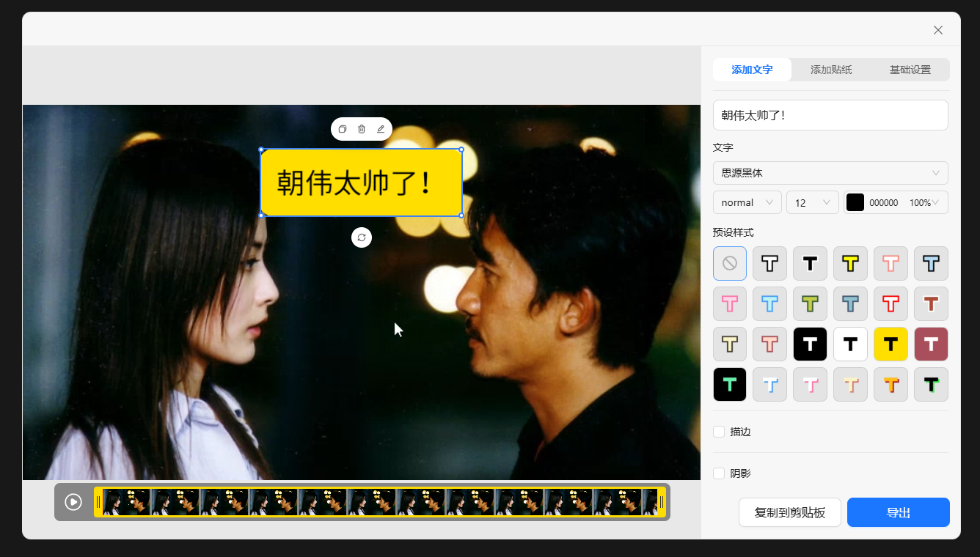Enable the 阴影 shadow checkbox

pos(719,473)
